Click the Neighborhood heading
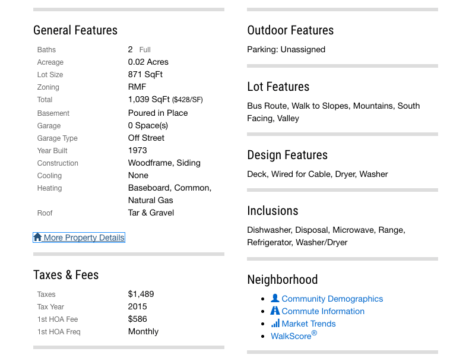Image resolution: width=450 pixels, height=361 pixels. (282, 279)
